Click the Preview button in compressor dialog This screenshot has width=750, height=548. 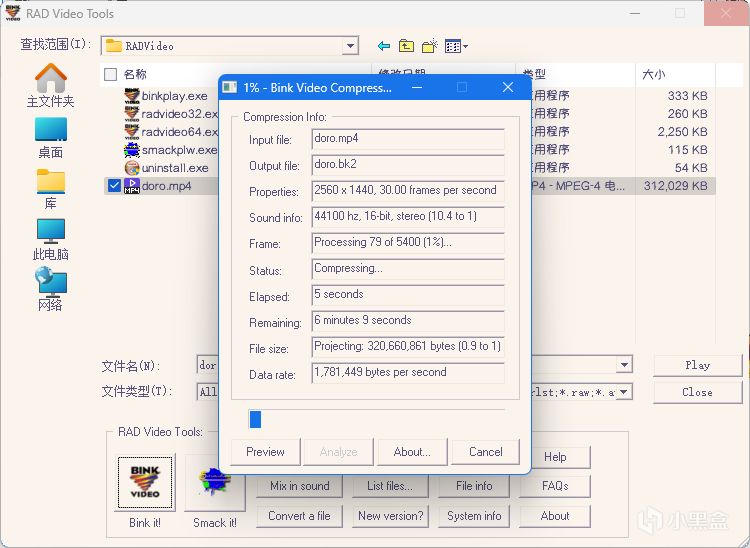[265, 452]
